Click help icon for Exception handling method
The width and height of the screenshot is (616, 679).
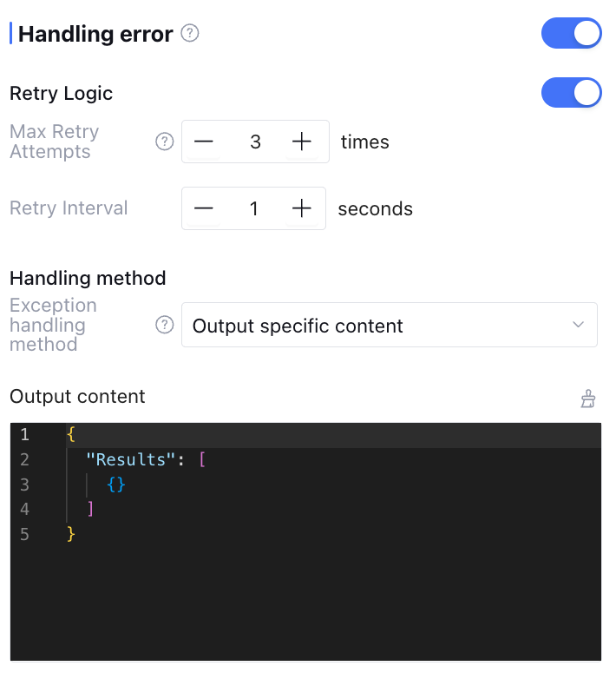pos(164,325)
